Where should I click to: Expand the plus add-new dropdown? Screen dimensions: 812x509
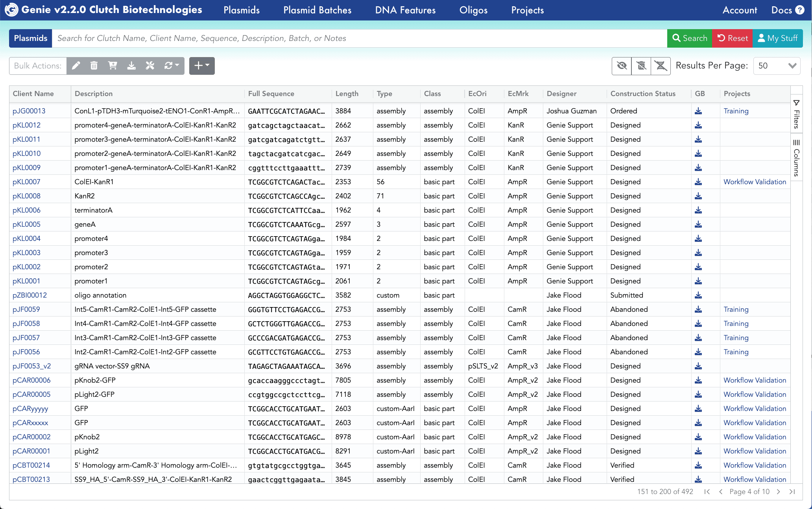point(202,66)
